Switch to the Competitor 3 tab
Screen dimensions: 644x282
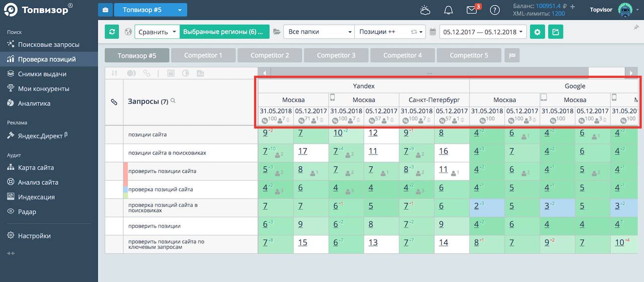(336, 55)
